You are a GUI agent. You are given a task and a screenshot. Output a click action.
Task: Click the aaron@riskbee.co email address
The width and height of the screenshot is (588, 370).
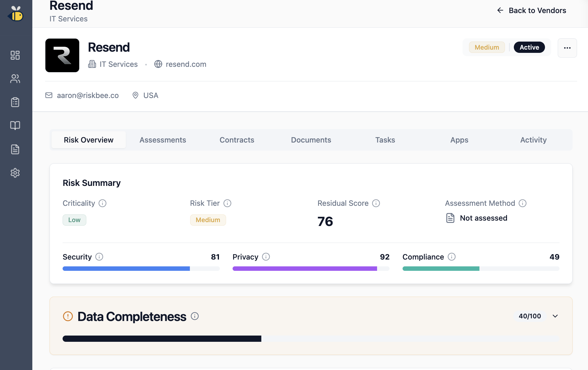[x=88, y=95]
